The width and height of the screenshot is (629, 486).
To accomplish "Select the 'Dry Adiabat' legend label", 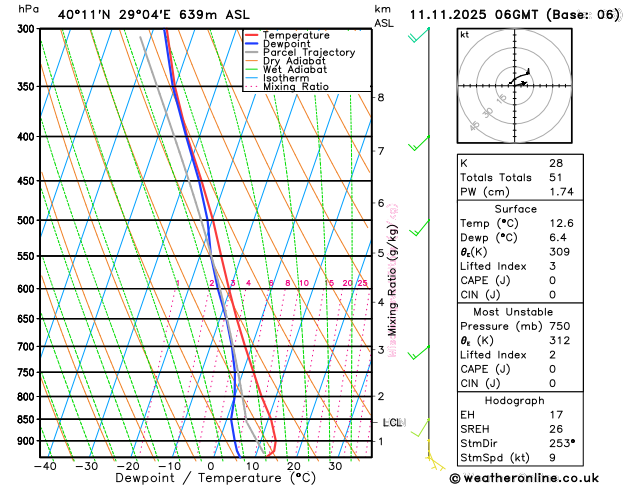I will [294, 61].
